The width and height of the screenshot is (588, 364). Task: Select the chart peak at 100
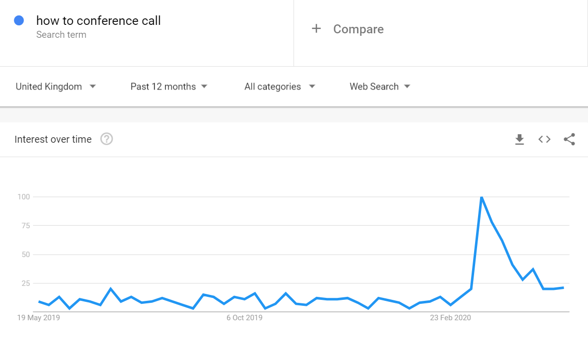coord(482,197)
